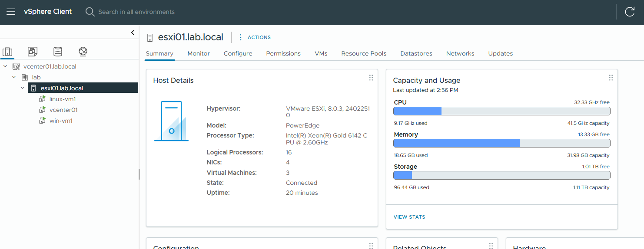Grab the Host Details card drag handle
The width and height of the screenshot is (644, 249).
click(371, 78)
